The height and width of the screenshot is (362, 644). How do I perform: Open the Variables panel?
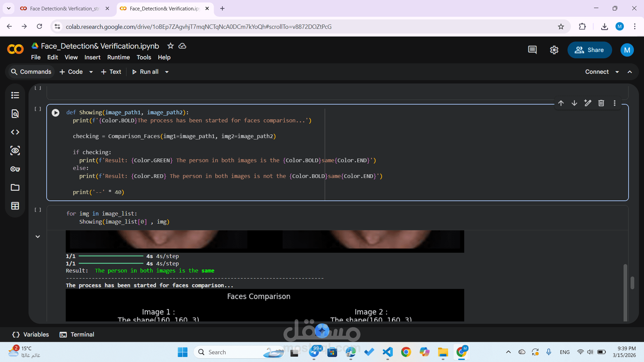(x=31, y=335)
